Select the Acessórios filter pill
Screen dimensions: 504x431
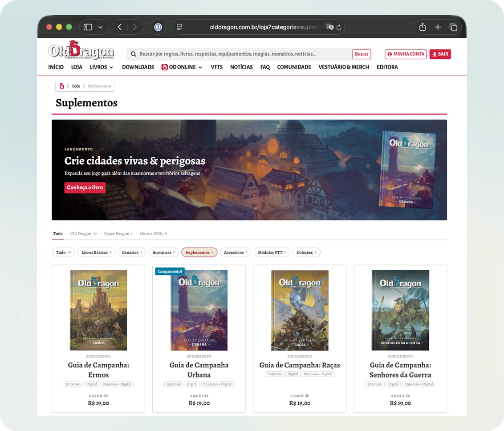tap(236, 252)
